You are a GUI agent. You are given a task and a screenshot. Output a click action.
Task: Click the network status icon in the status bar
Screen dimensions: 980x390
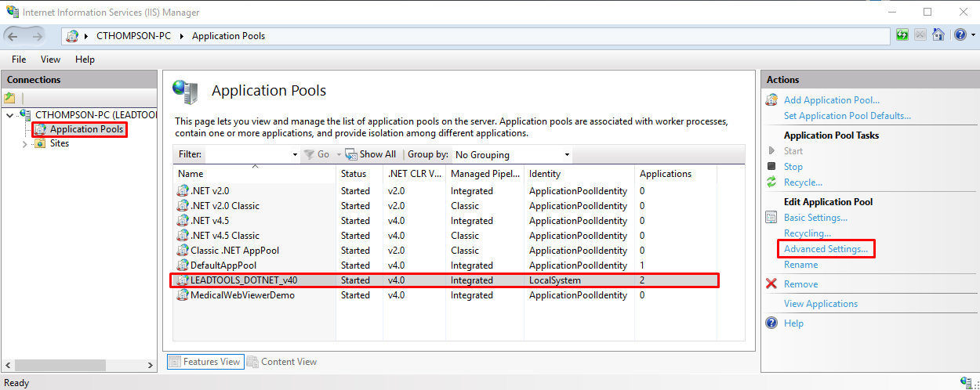tap(965, 381)
